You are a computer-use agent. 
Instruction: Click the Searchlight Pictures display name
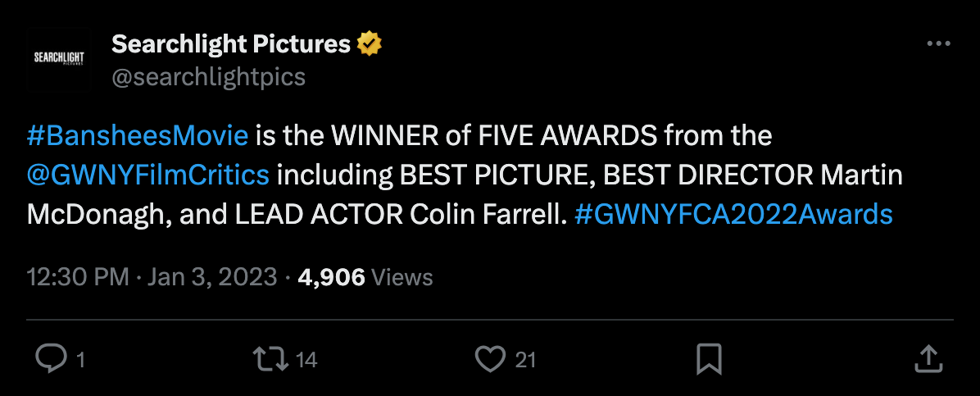230,43
